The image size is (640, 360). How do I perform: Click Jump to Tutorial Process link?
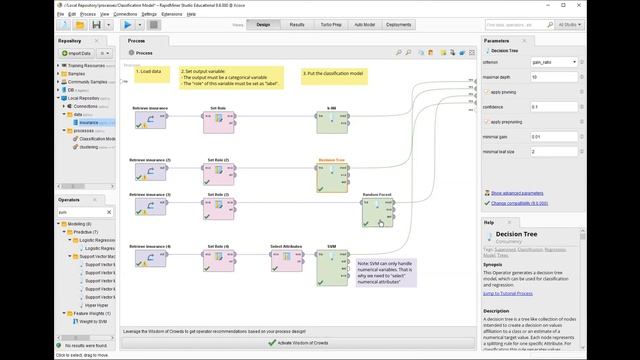pos(508,293)
